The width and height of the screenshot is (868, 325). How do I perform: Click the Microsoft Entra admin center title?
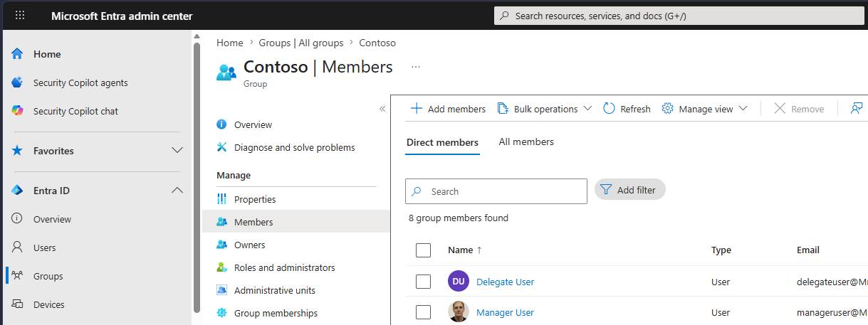click(x=122, y=16)
